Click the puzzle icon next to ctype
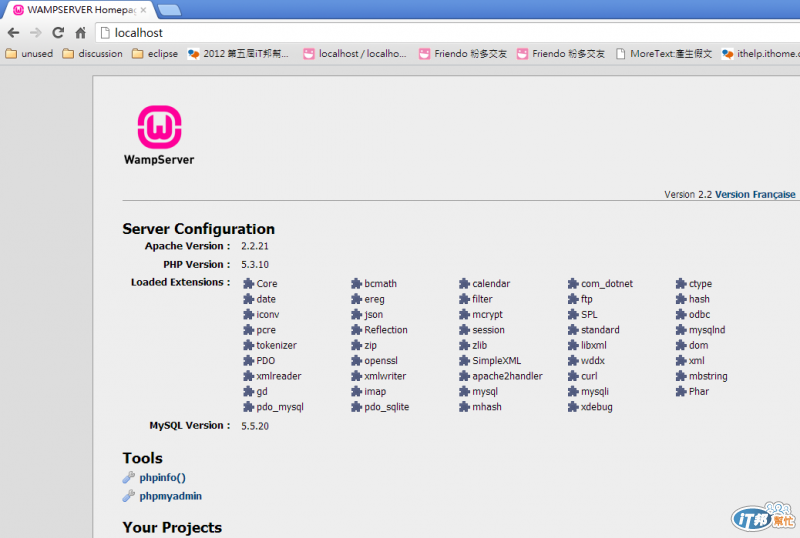Image resolution: width=800 pixels, height=538 pixels. point(681,283)
